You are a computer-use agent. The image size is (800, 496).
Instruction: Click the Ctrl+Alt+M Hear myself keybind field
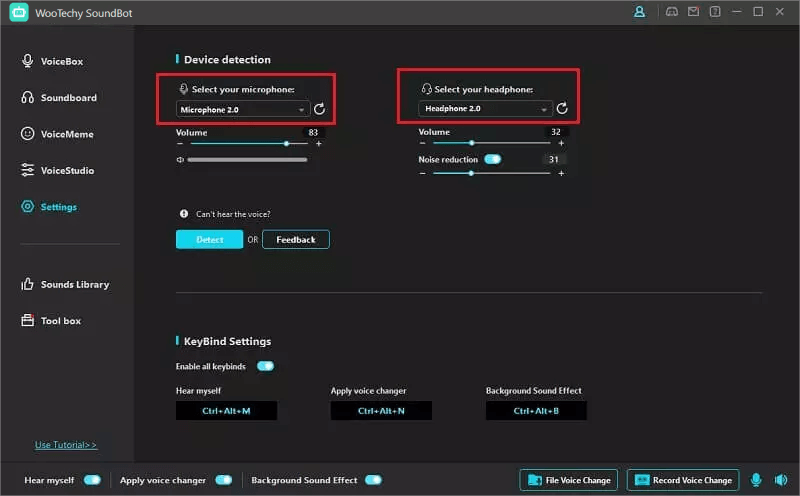[226, 411]
